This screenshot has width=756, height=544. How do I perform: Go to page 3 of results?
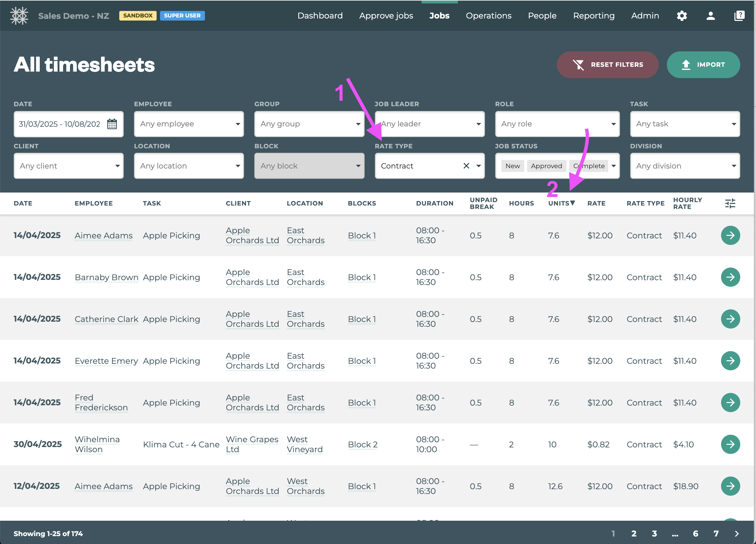(654, 534)
